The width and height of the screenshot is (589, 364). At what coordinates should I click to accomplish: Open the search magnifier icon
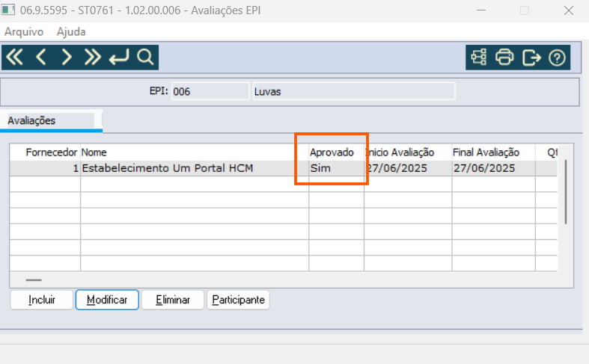click(x=145, y=57)
